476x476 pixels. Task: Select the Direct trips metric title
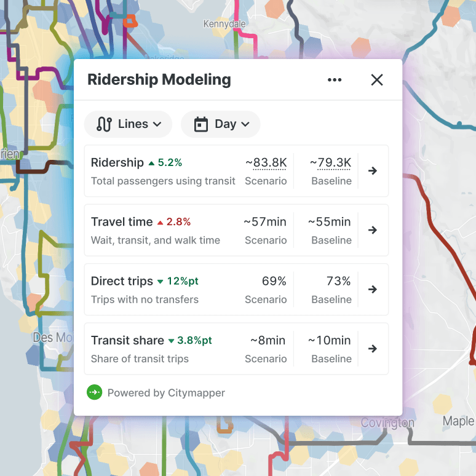(122, 282)
